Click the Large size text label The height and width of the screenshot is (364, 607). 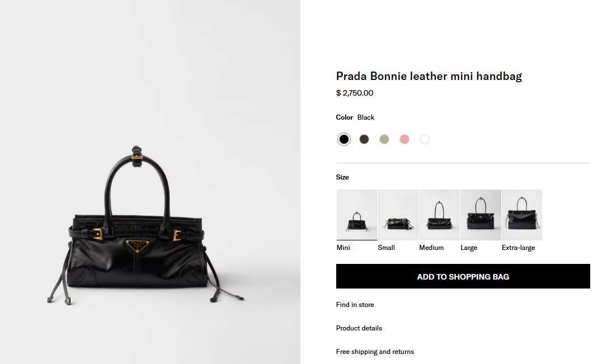[x=469, y=248]
